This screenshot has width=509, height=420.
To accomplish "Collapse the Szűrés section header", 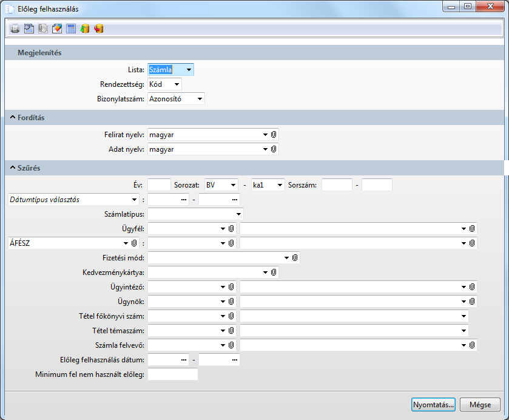I will tap(12, 168).
